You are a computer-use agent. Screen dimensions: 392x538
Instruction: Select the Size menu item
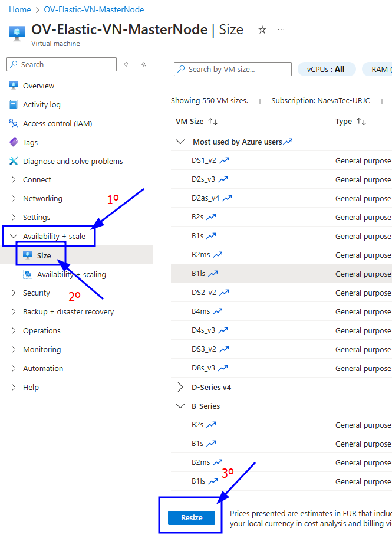44,255
